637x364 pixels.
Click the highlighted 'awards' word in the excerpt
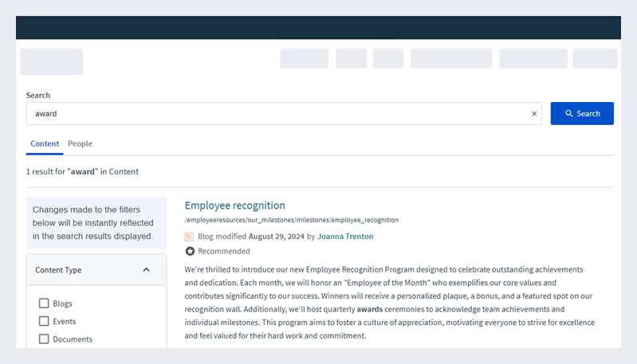370,309
